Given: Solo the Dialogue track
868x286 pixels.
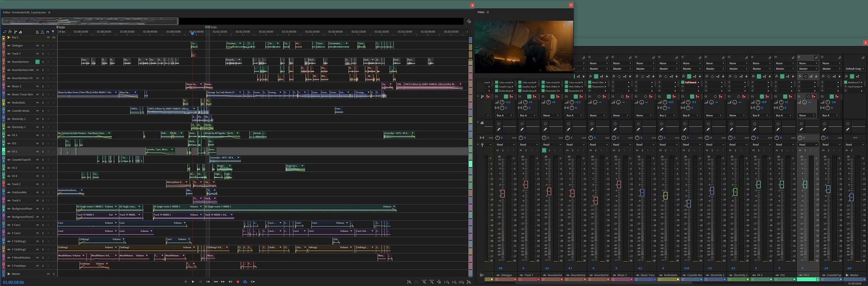Looking at the screenshot, I should (x=43, y=46).
